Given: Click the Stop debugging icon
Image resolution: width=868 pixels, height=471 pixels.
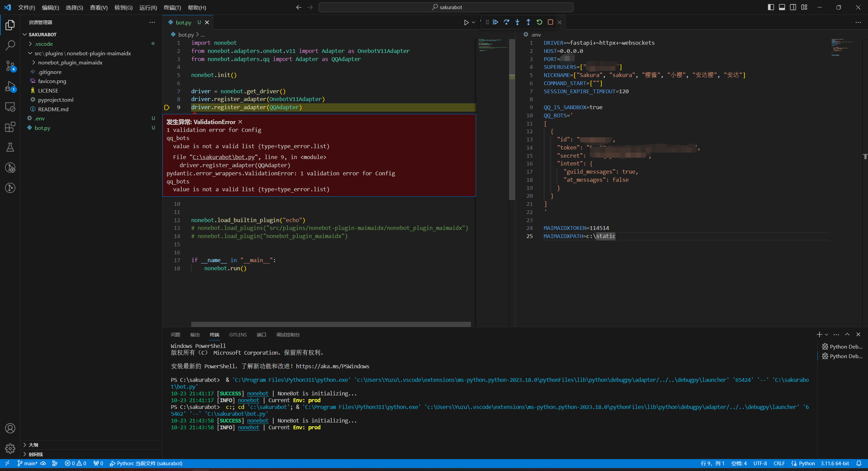Looking at the screenshot, I should point(550,22).
